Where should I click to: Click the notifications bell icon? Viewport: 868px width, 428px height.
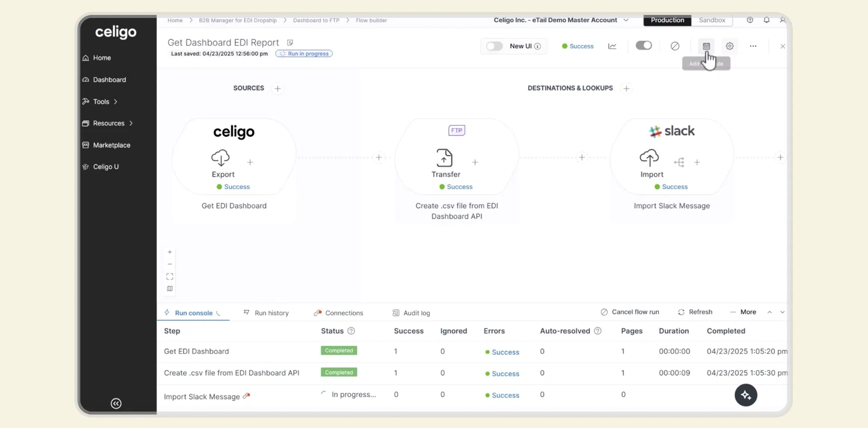[766, 20]
